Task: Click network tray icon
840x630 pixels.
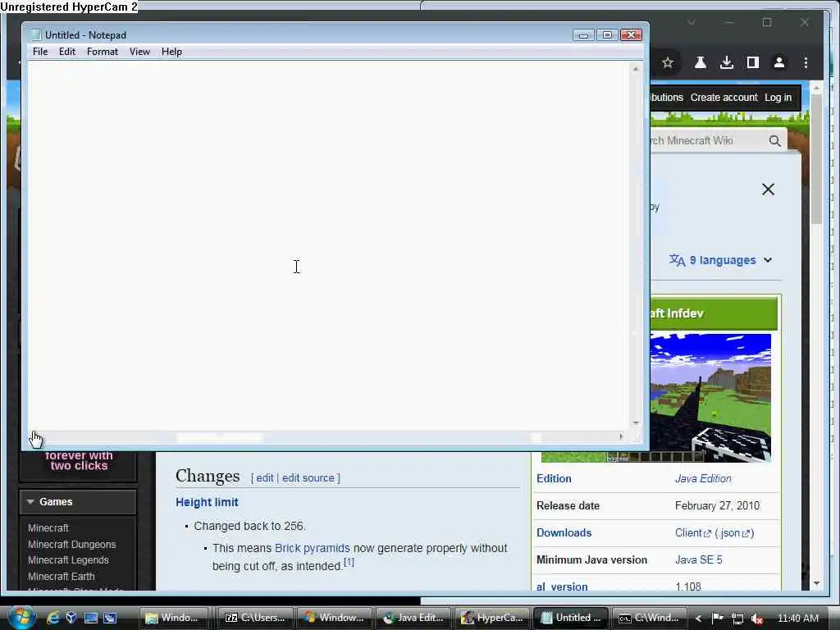Action: (737, 619)
